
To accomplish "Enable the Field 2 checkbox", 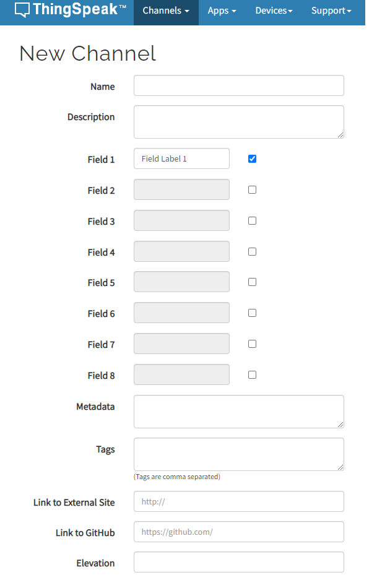I will (252, 190).
